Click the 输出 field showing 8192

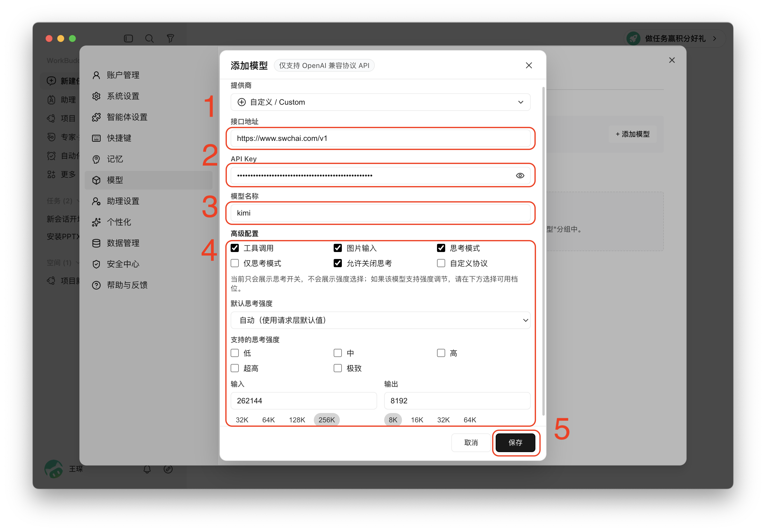(x=457, y=400)
